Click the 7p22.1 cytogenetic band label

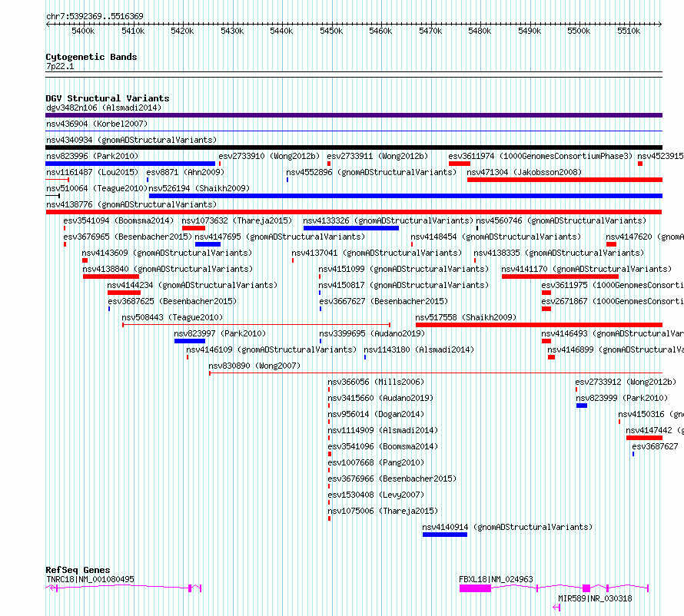60,66
